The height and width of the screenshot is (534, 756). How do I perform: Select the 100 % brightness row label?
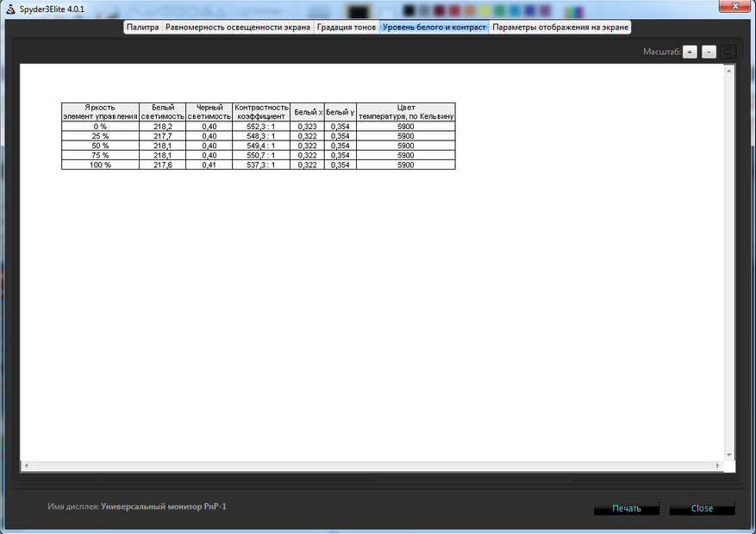pyautogui.click(x=100, y=165)
